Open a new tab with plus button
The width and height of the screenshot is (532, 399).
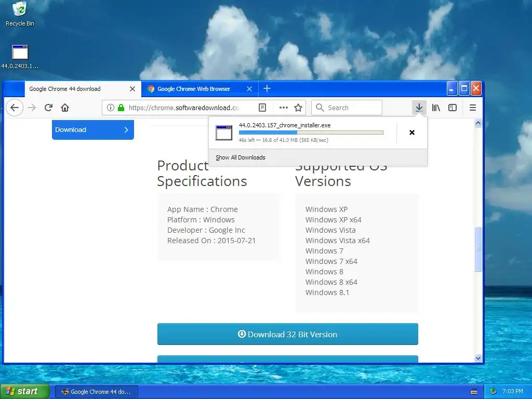267,88
